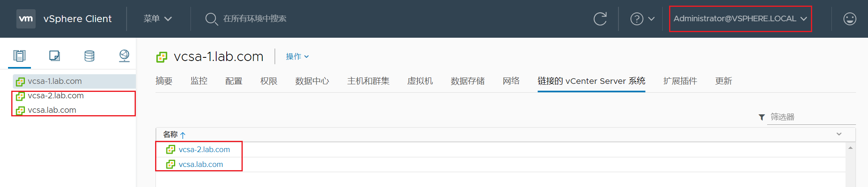Click the filter funnel icon
The image size is (868, 187).
(762, 117)
